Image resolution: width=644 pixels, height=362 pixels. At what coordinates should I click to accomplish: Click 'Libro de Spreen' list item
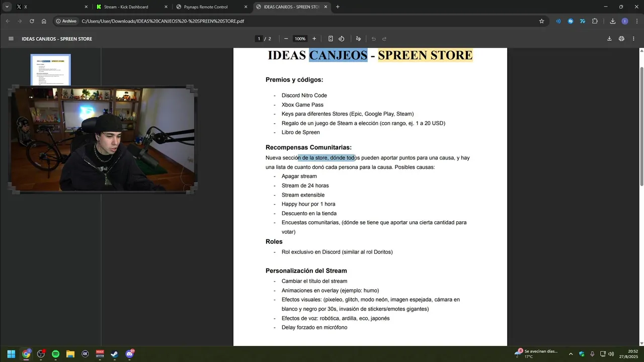[300, 133]
